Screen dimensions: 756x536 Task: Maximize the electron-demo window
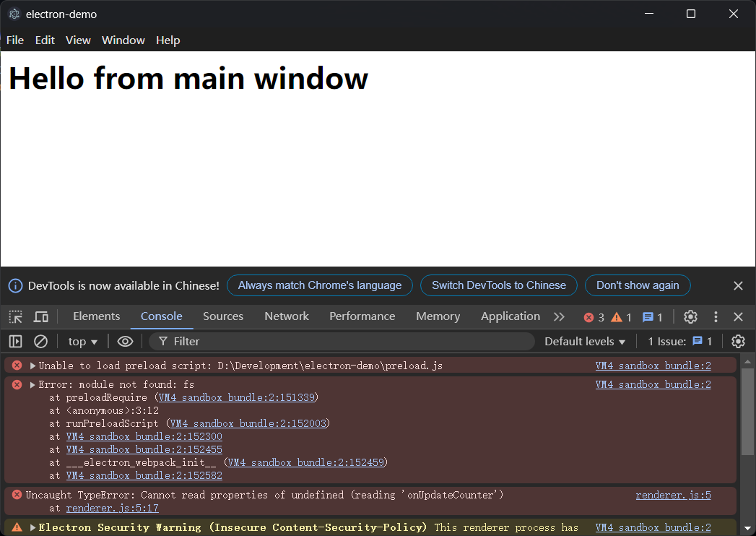pos(691,14)
